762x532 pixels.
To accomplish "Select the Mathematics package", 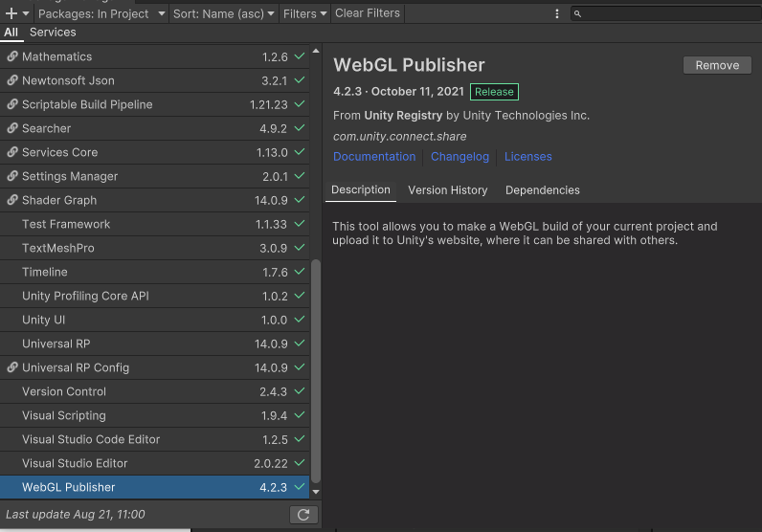I will (154, 56).
